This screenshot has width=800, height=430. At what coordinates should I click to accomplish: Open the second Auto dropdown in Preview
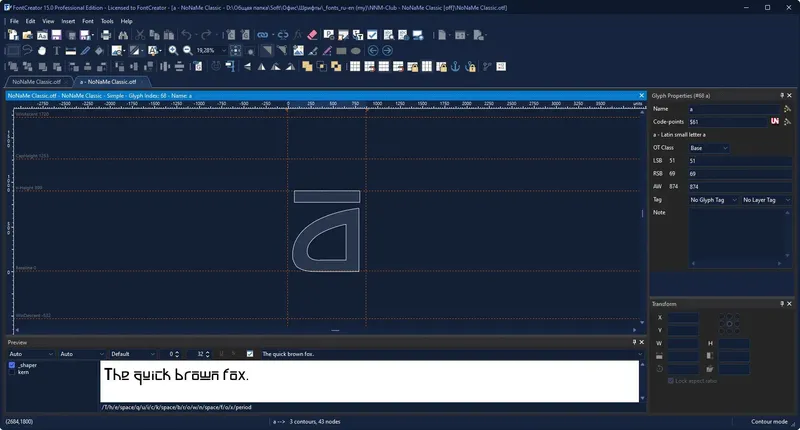point(82,354)
